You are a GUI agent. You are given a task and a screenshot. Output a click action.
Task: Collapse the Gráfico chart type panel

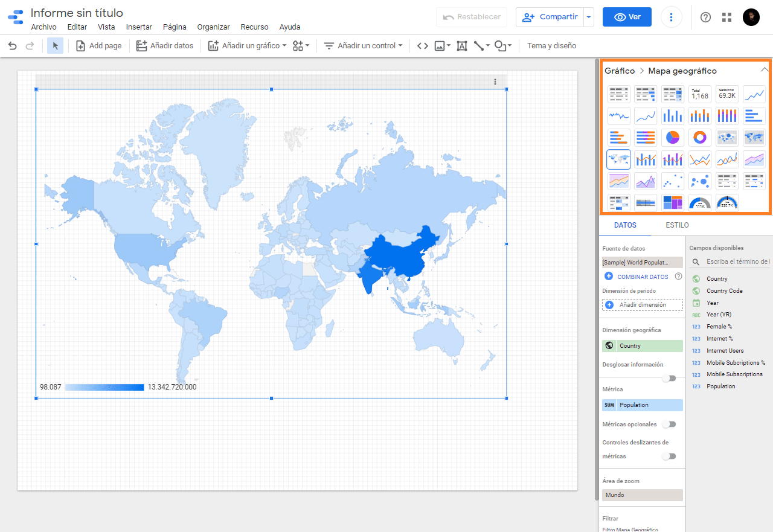764,70
